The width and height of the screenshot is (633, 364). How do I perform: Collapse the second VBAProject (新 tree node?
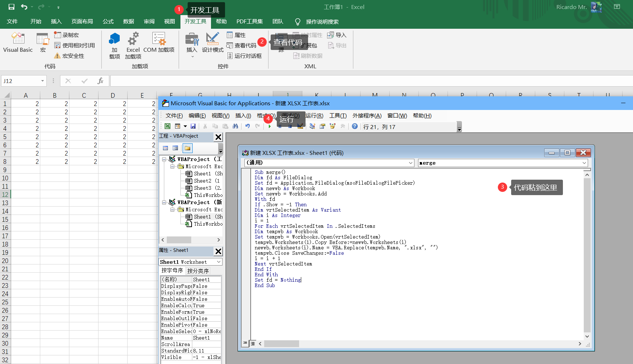(x=164, y=202)
